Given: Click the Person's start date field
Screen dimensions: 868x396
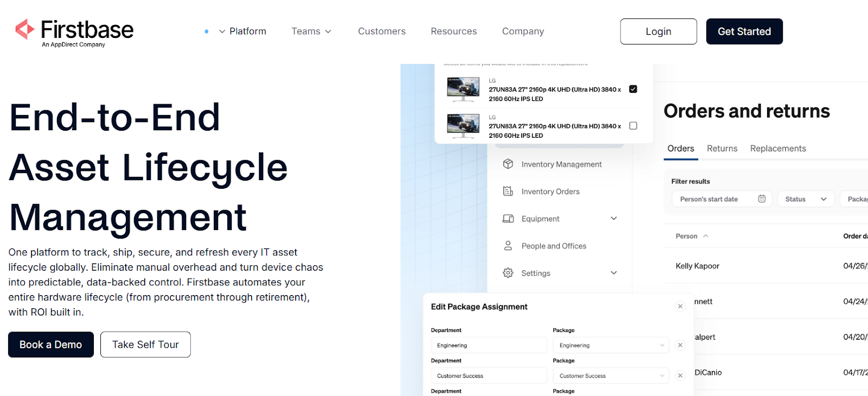Looking at the screenshot, I should click(722, 199).
